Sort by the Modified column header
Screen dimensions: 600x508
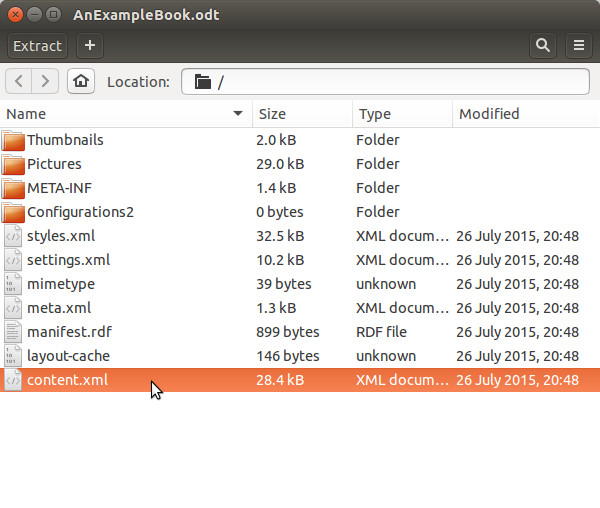pyautogui.click(x=526, y=114)
